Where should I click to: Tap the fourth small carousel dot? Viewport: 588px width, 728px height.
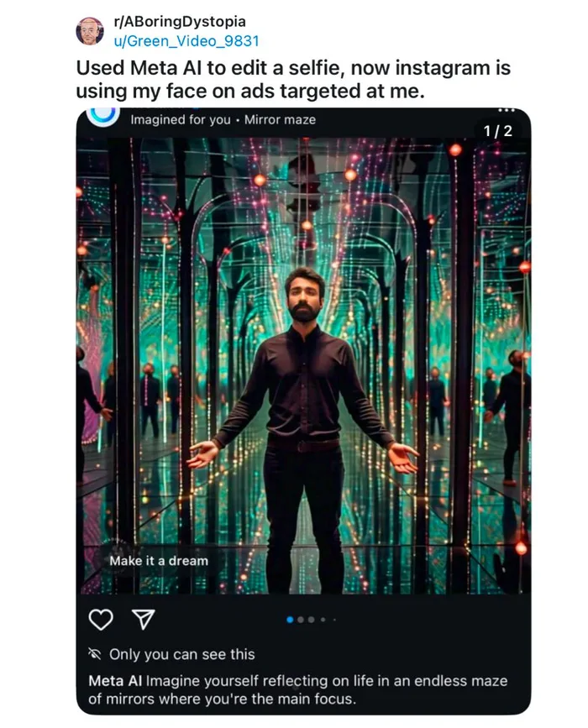(x=323, y=620)
